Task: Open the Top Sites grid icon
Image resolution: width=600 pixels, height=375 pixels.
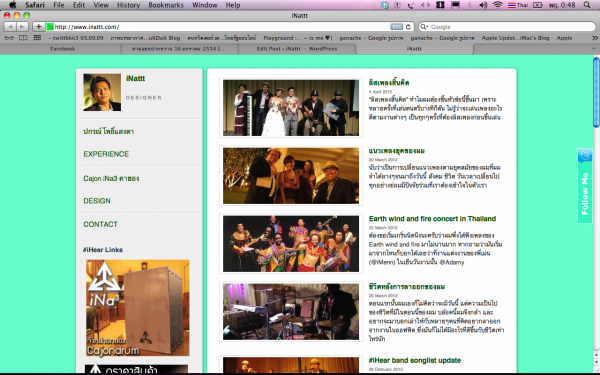Action: (37, 38)
